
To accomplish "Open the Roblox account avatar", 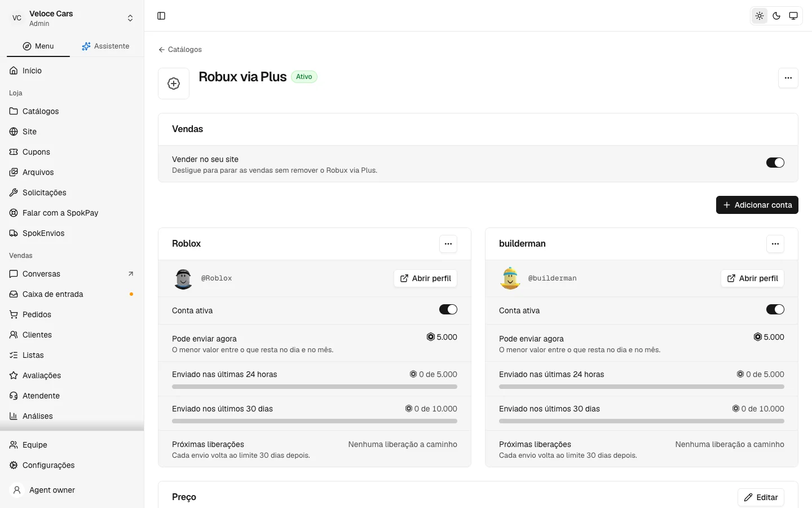I will [183, 278].
